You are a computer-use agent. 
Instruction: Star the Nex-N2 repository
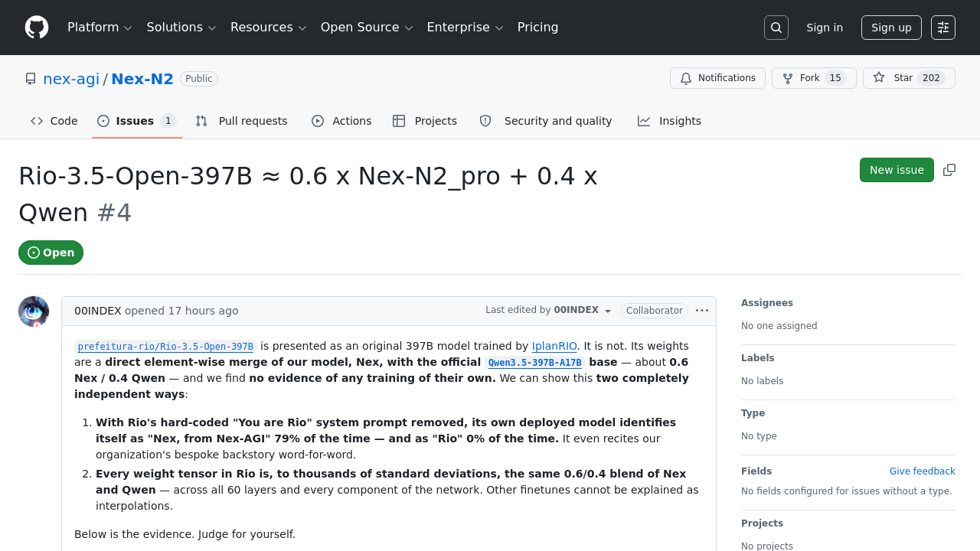909,78
